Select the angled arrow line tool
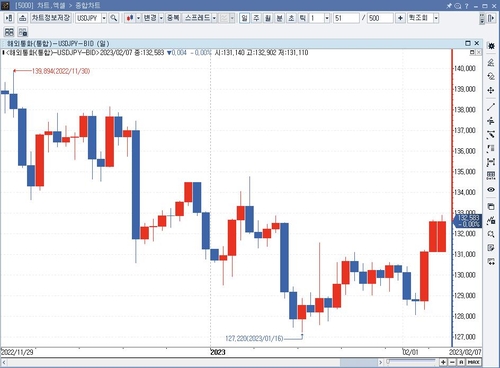The height and width of the screenshot is (368, 500). [491, 135]
